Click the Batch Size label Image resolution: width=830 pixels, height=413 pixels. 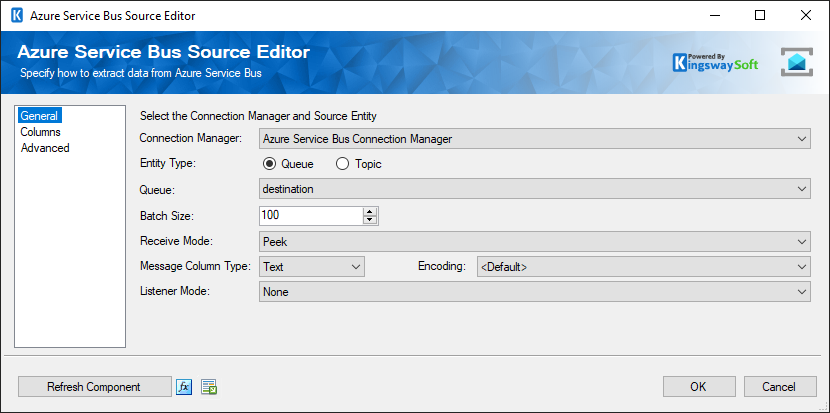pos(167,216)
